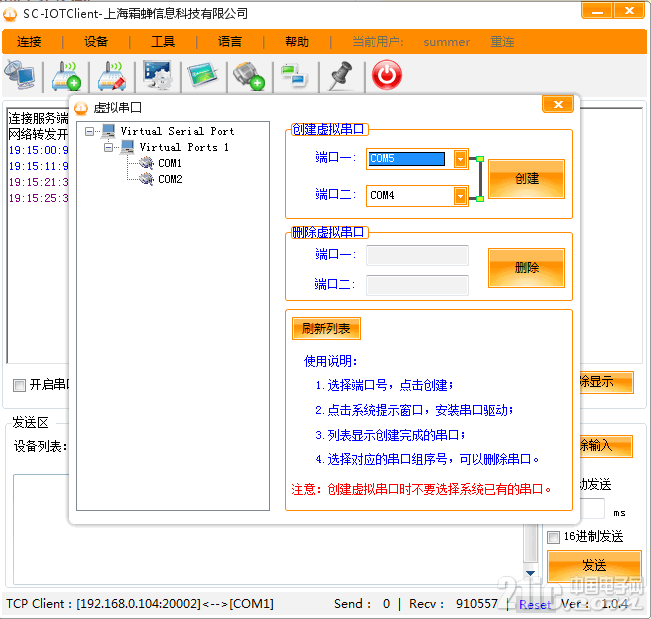Image resolution: width=651 pixels, height=619 pixels.
Task: Click the 刷新列表 button
Action: (326, 329)
